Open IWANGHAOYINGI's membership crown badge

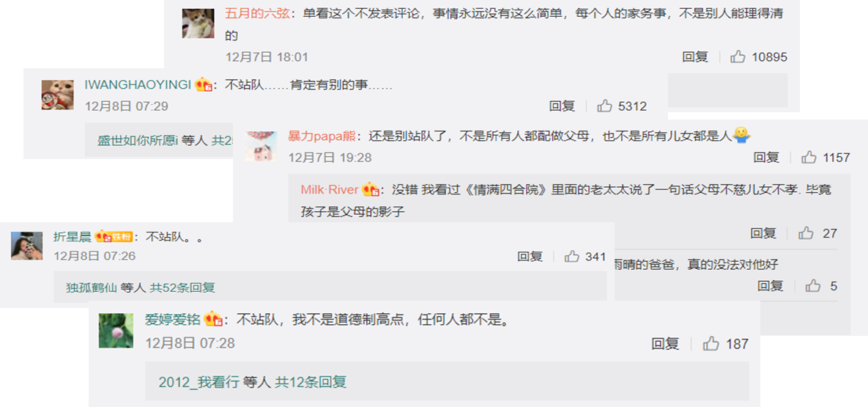[204, 85]
